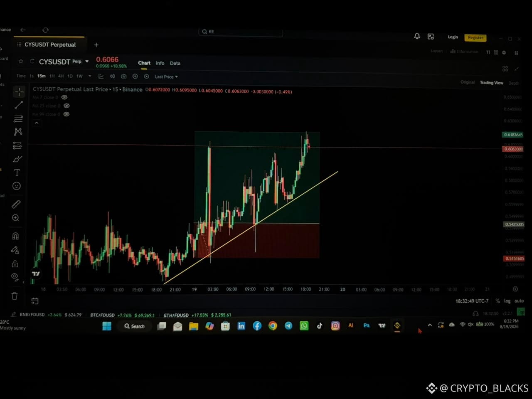
Task: Open the Last Price dropdown
Action: point(166,77)
